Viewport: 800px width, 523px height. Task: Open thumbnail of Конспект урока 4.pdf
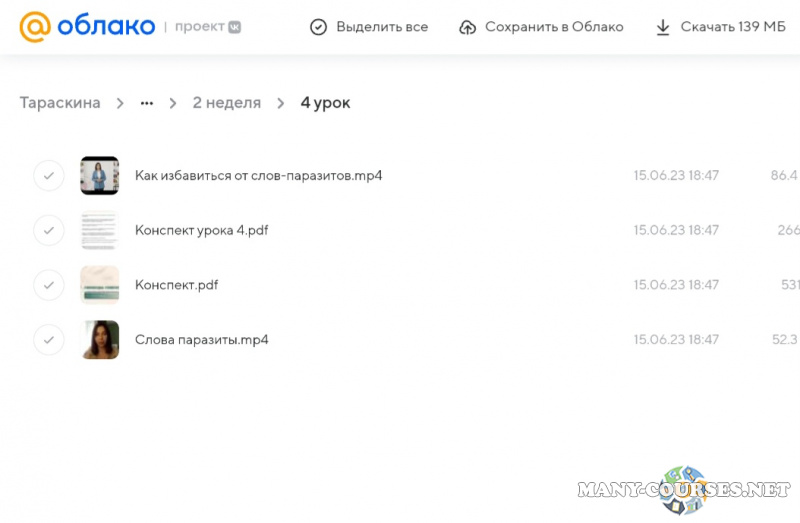100,230
